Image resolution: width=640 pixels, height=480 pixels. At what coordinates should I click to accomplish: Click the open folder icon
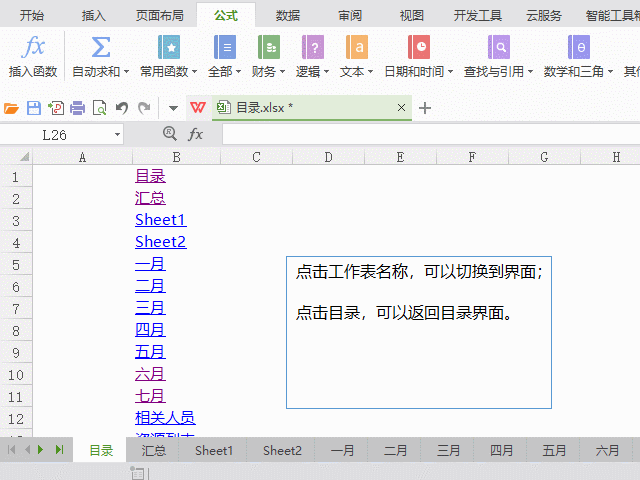tap(12, 108)
